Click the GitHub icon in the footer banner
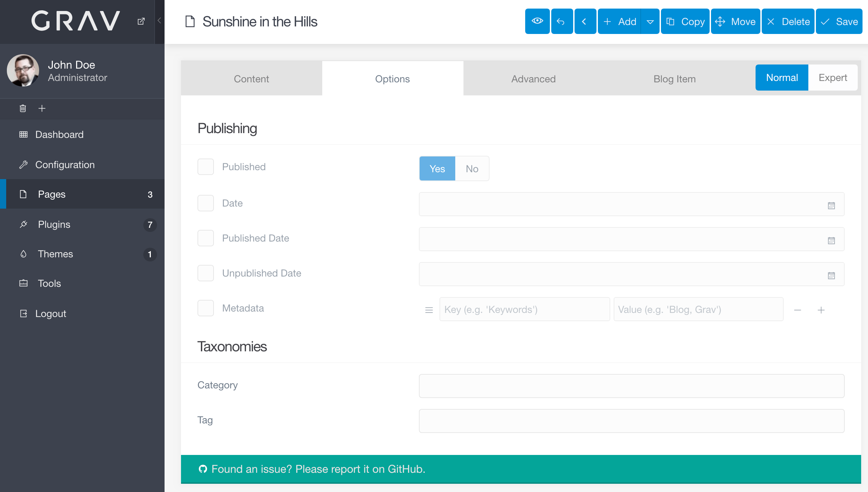The width and height of the screenshot is (868, 492). [x=203, y=469]
